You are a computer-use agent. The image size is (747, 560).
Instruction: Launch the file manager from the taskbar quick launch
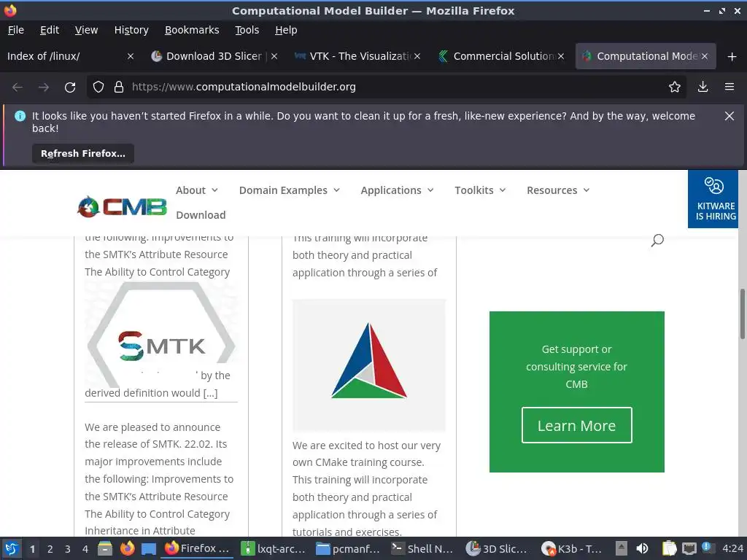[x=105, y=548]
